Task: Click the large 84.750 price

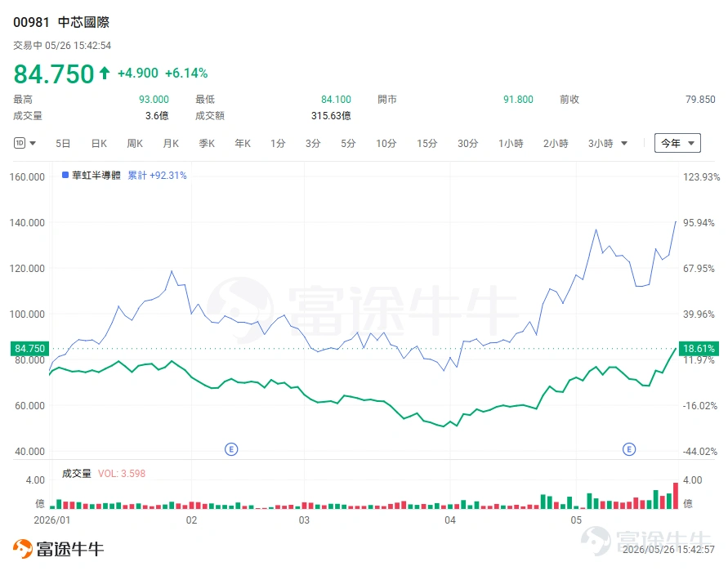Action: click(54, 74)
